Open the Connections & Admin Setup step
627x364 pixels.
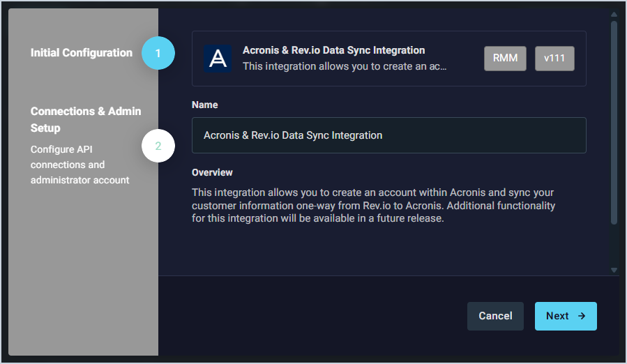86,120
